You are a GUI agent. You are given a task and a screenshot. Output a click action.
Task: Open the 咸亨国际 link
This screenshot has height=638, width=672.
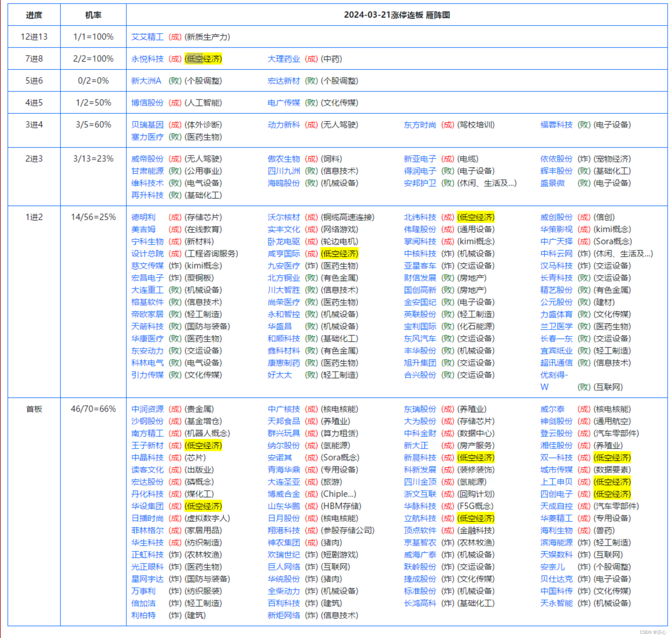[284, 254]
